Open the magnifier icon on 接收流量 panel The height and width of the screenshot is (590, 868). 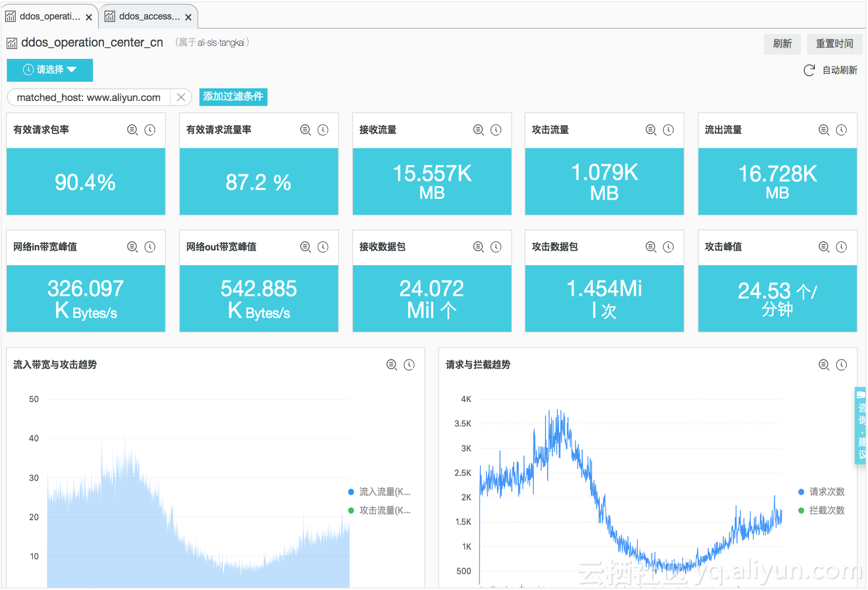(478, 130)
